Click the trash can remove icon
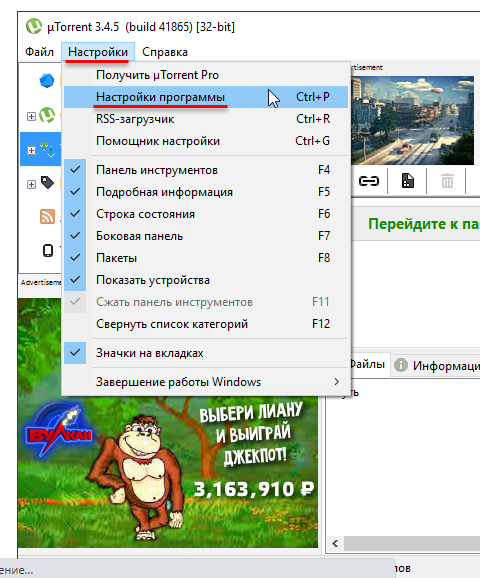 [447, 181]
